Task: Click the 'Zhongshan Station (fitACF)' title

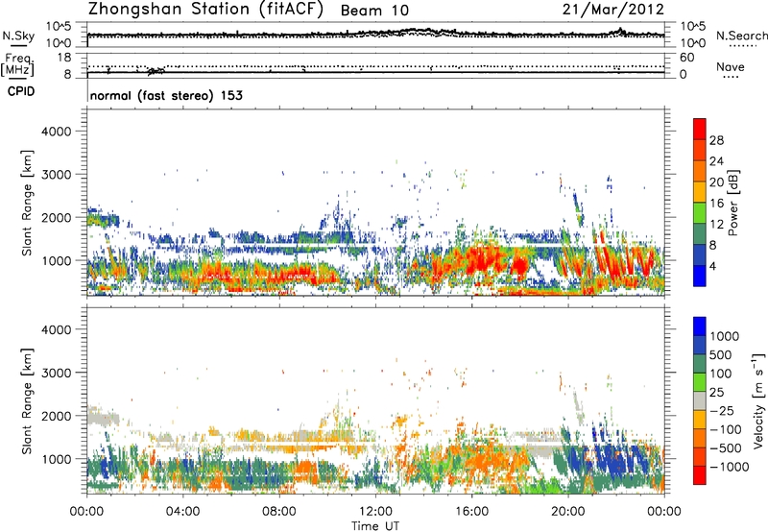Action: [205, 10]
